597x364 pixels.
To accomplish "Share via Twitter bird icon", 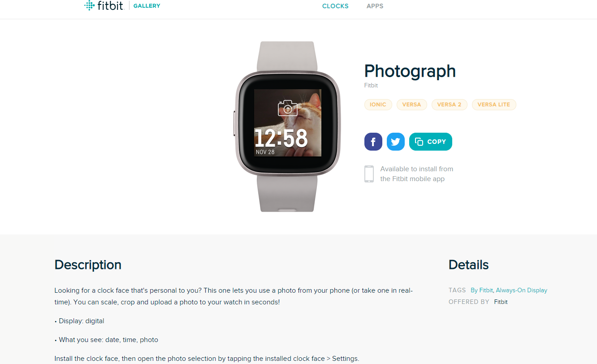I will [395, 142].
